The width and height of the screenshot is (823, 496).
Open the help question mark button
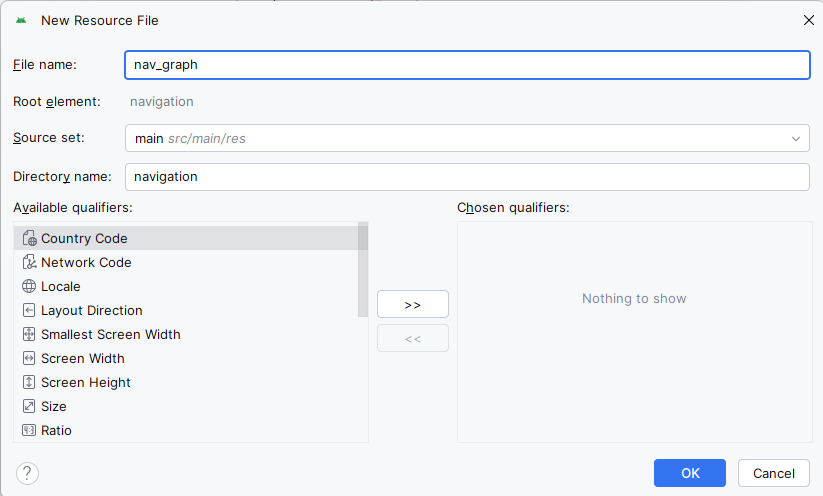click(x=28, y=473)
